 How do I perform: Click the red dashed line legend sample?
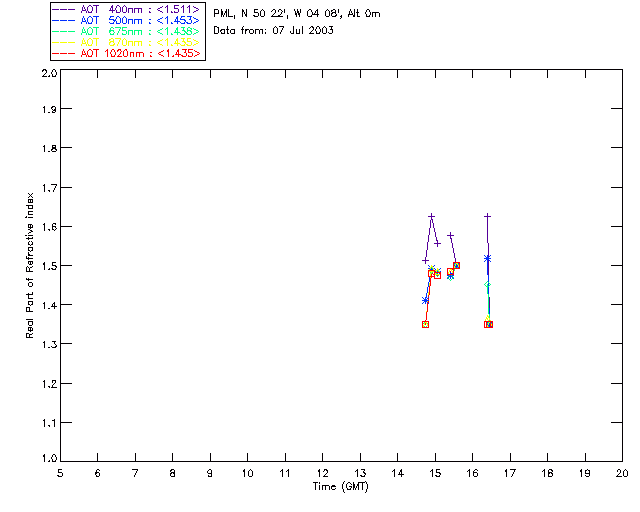pos(64,53)
